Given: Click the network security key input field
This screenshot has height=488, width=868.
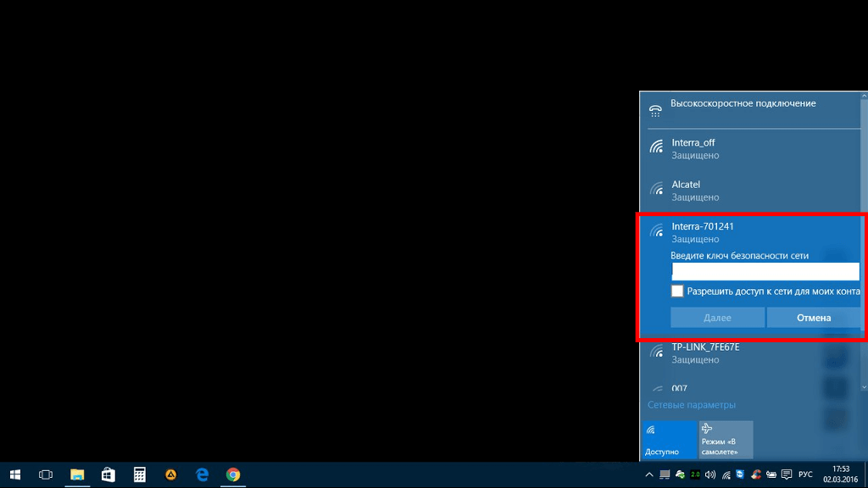Looking at the screenshot, I should 765,271.
